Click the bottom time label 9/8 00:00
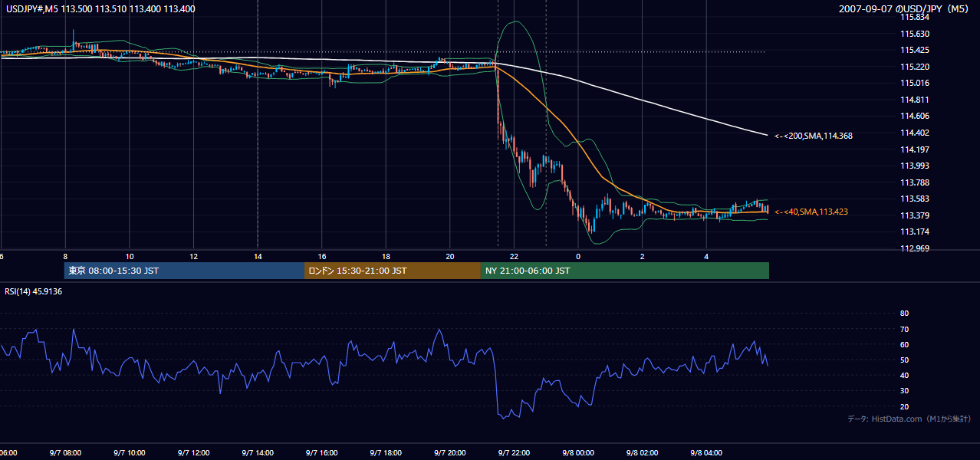The width and height of the screenshot is (980, 460). click(578, 452)
